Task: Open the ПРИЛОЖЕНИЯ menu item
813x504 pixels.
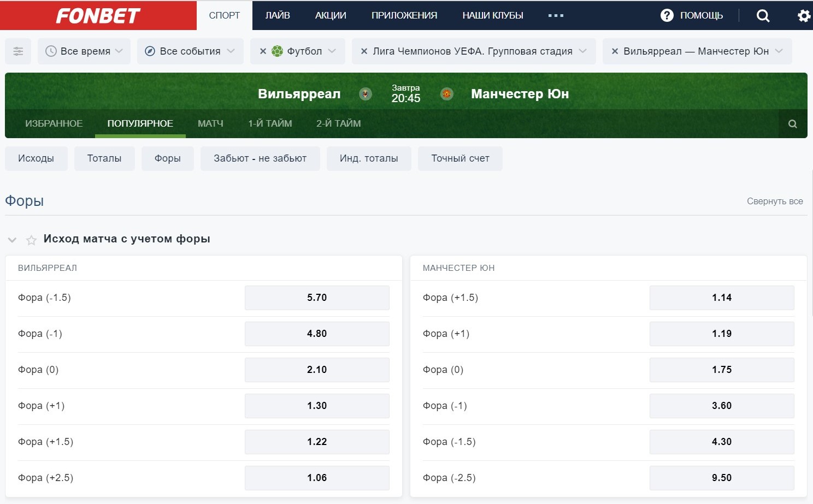Action: click(404, 15)
